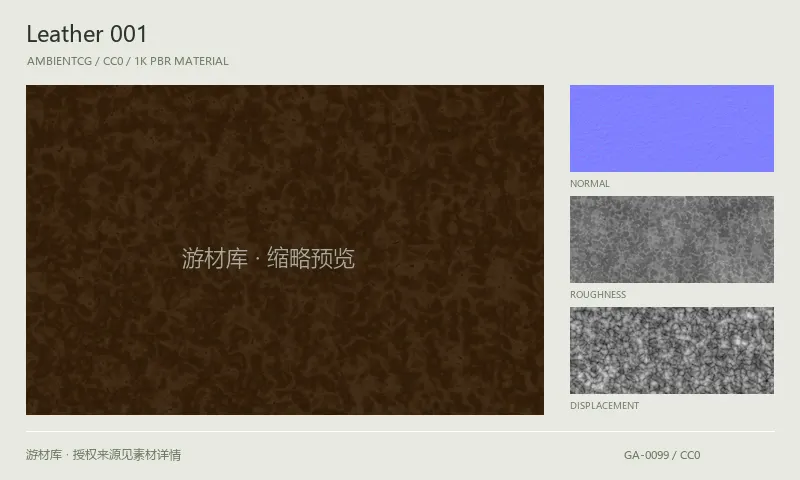Click the 'DISPLACEMENT' label
This screenshot has width=800, height=480.
point(605,406)
